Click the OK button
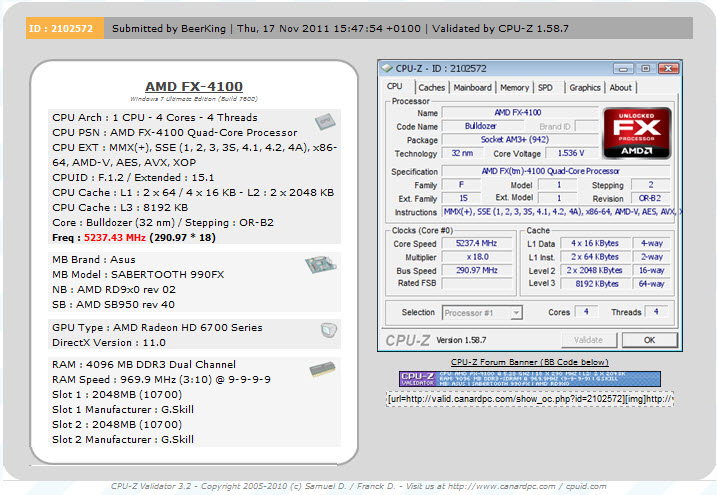Viewport: 717px width, 495px height. point(649,340)
